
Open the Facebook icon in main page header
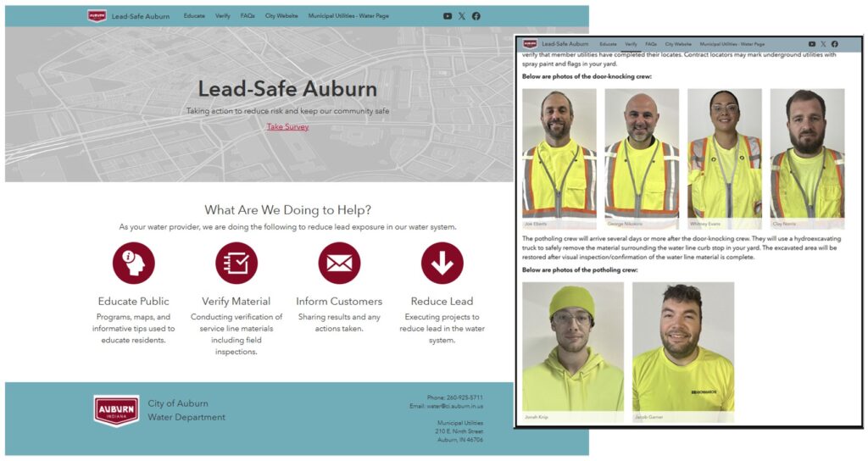coord(476,16)
